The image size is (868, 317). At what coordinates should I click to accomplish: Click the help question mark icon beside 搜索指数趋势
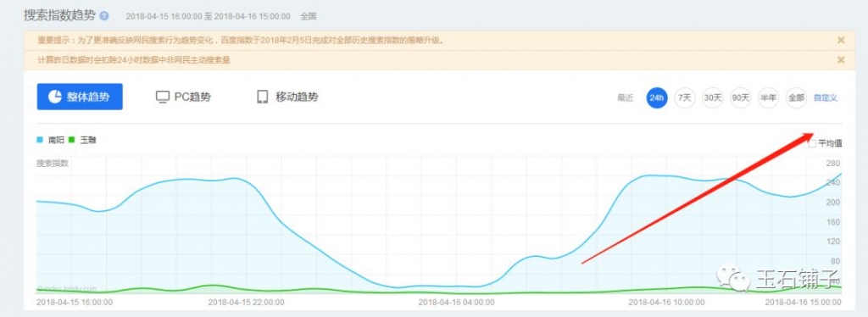(104, 16)
